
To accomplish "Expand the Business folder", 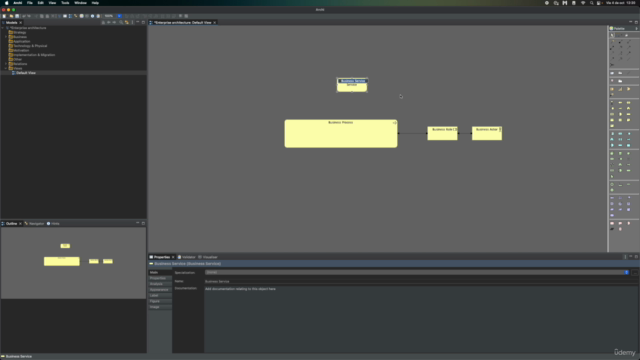I will (6, 37).
